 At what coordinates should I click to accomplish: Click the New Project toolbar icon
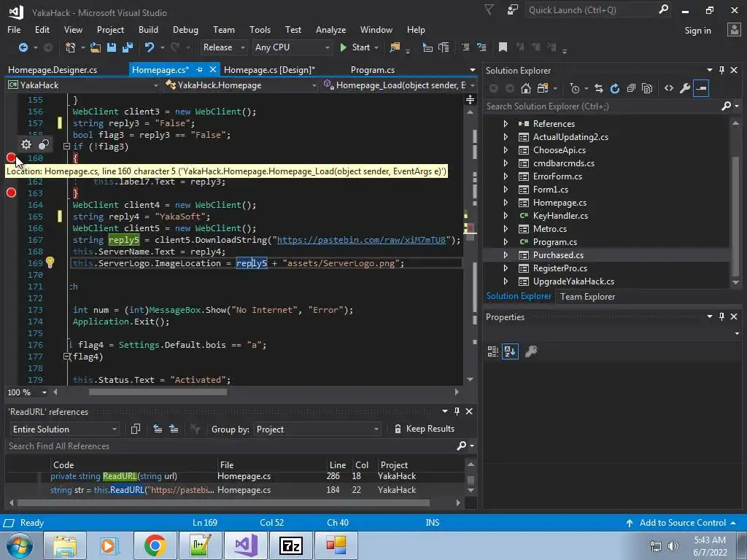coord(71,47)
